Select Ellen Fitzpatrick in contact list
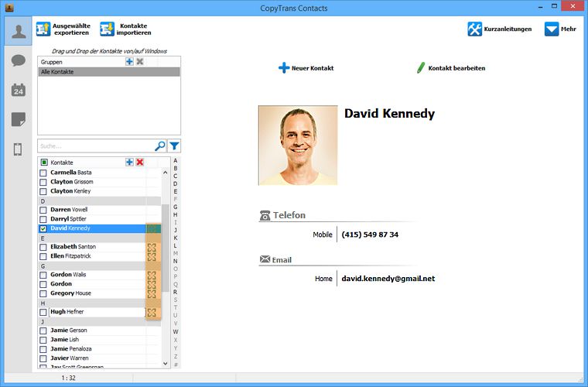Screen dimensions: 588x387 coord(70,256)
